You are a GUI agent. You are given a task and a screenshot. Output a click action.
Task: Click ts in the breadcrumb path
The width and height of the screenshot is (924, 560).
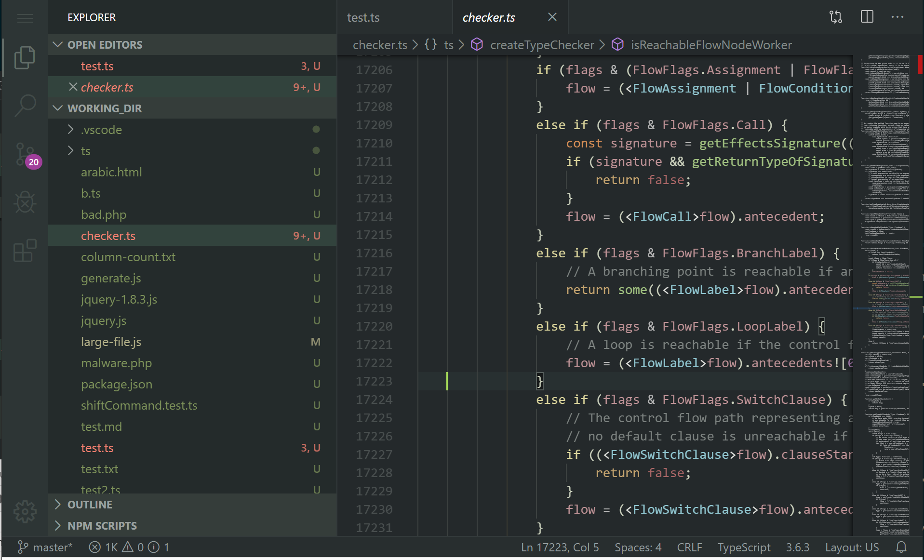449,45
